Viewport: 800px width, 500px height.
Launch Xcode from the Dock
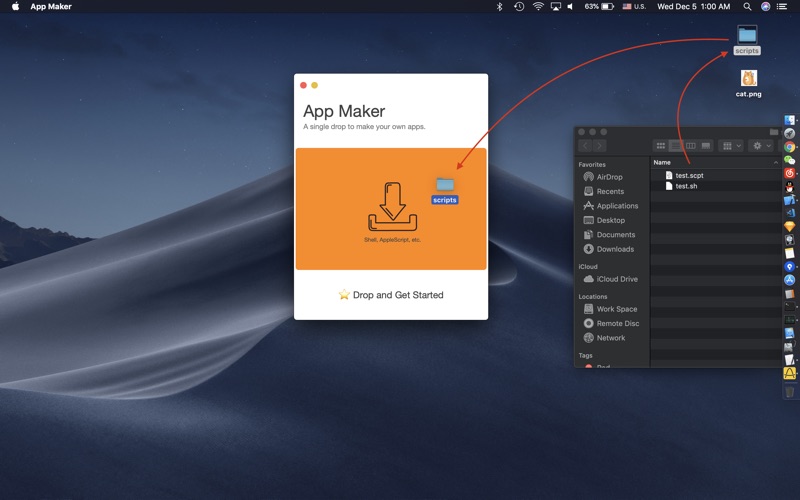[789, 200]
